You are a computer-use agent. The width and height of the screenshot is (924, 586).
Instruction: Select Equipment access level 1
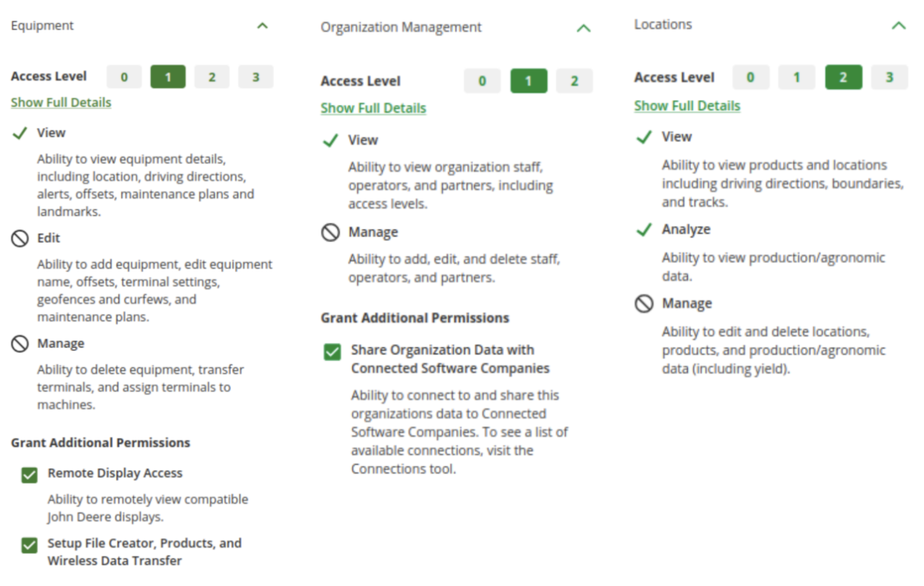[168, 77]
